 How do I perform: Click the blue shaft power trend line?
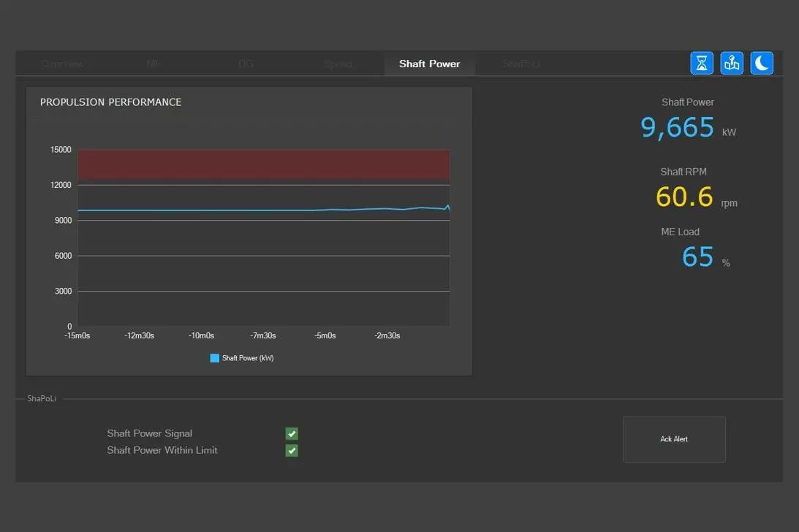point(263,210)
